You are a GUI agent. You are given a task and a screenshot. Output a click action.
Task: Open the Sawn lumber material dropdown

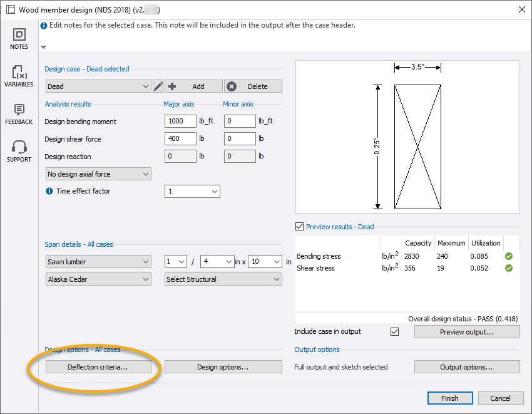(x=98, y=261)
